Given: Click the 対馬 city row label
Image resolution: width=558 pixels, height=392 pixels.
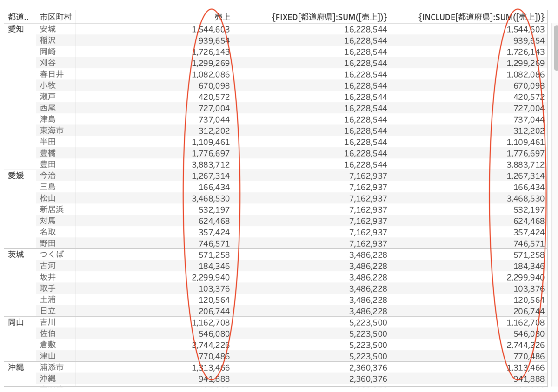Looking at the screenshot, I should [x=47, y=221].
